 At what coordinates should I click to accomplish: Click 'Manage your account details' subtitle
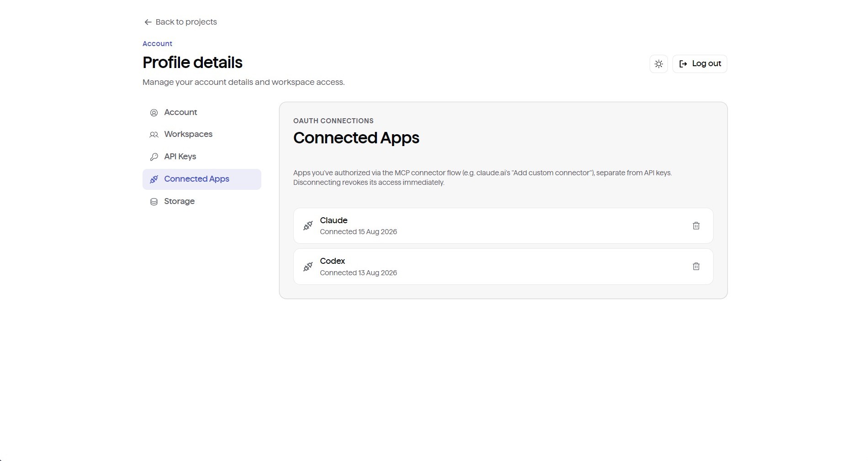coord(243,82)
